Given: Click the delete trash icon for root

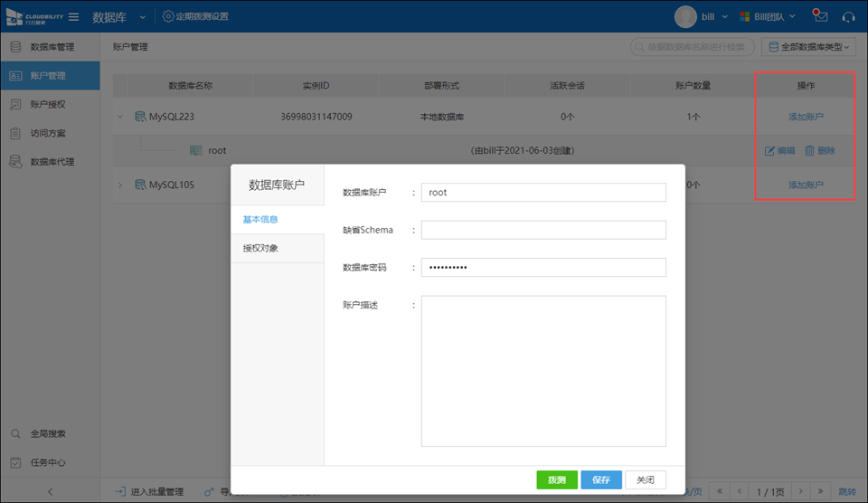Looking at the screenshot, I should 810,151.
